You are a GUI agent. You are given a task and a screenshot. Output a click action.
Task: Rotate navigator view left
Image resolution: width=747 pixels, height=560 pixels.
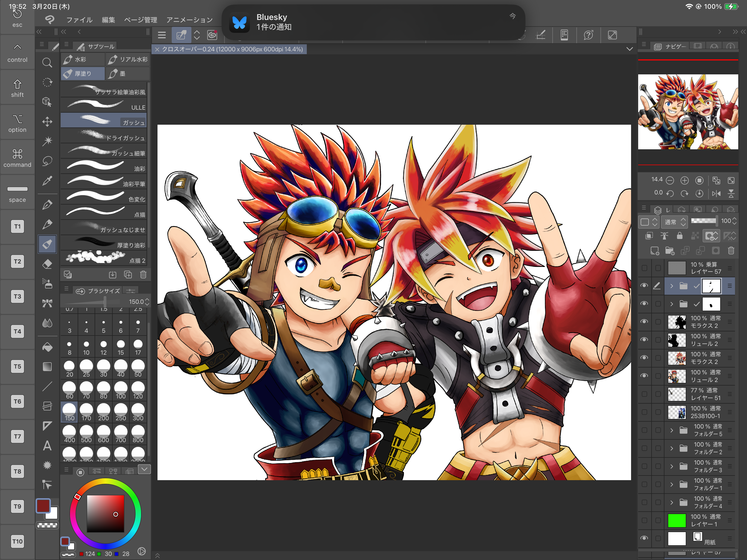(x=670, y=194)
